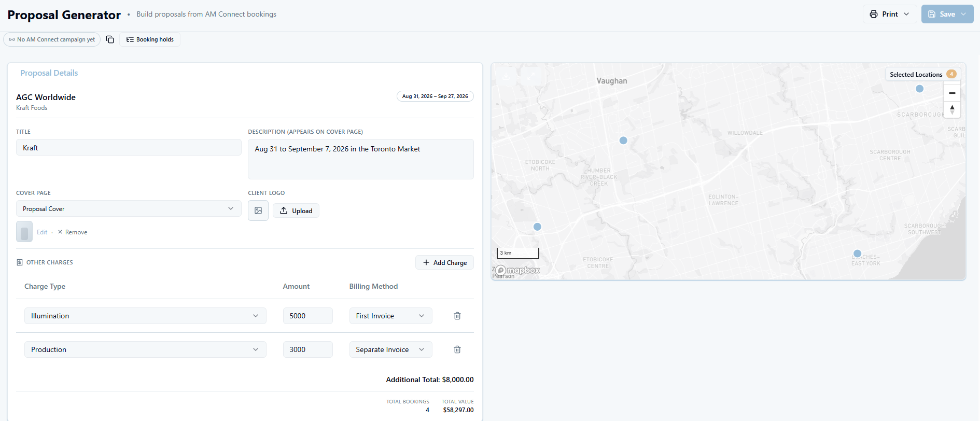Screen dimensions: 980x421
Task: Click the Upload client logo button
Action: tap(296, 210)
